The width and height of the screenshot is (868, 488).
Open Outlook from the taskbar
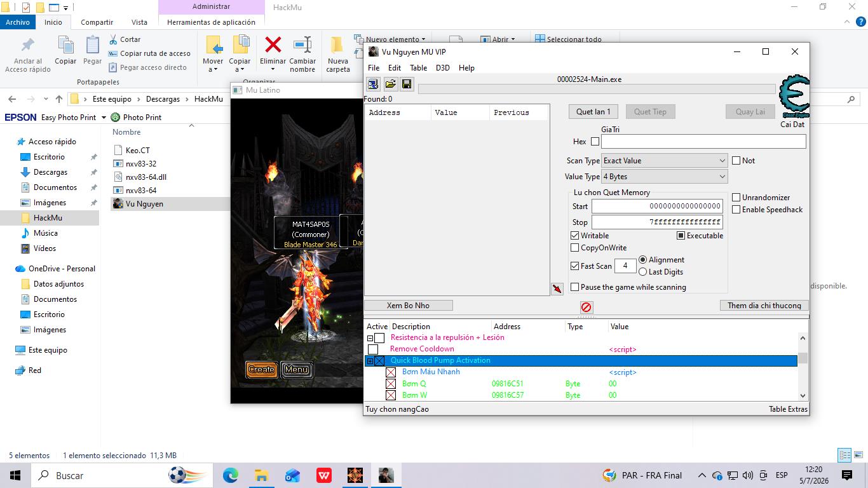(x=292, y=475)
